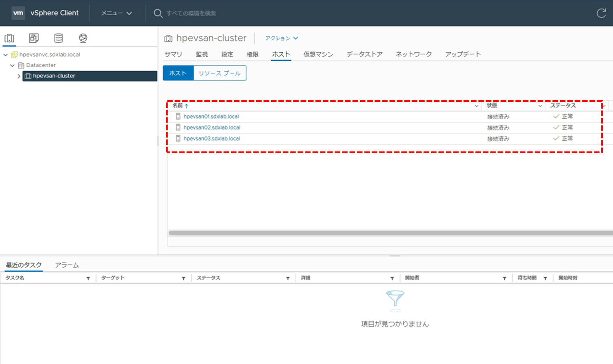613x364 pixels.
Task: Open the メニュー dropdown
Action: pos(116,13)
